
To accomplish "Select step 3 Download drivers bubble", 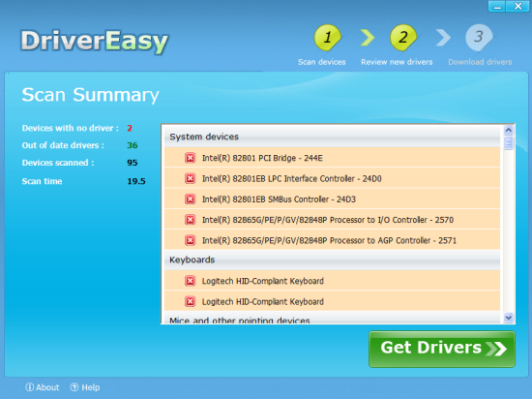I will 479,38.
